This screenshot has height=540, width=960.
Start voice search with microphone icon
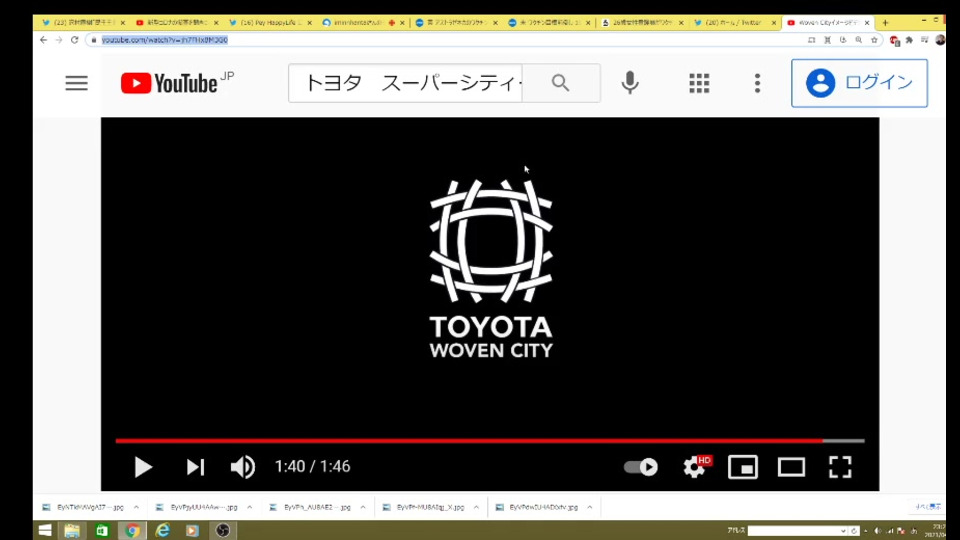[629, 83]
